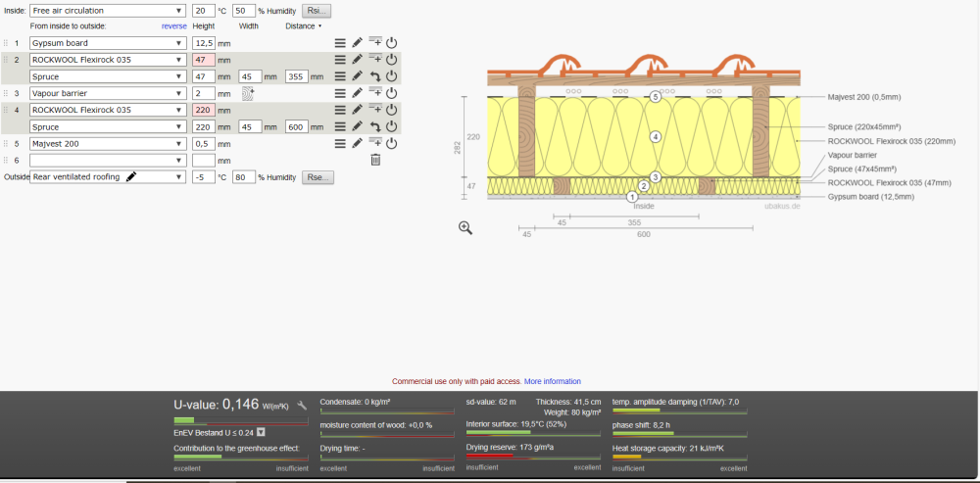The width and height of the screenshot is (980, 483).
Task: Toggle layer 2 ROCKWOOL Flexirock power
Action: tap(392, 60)
